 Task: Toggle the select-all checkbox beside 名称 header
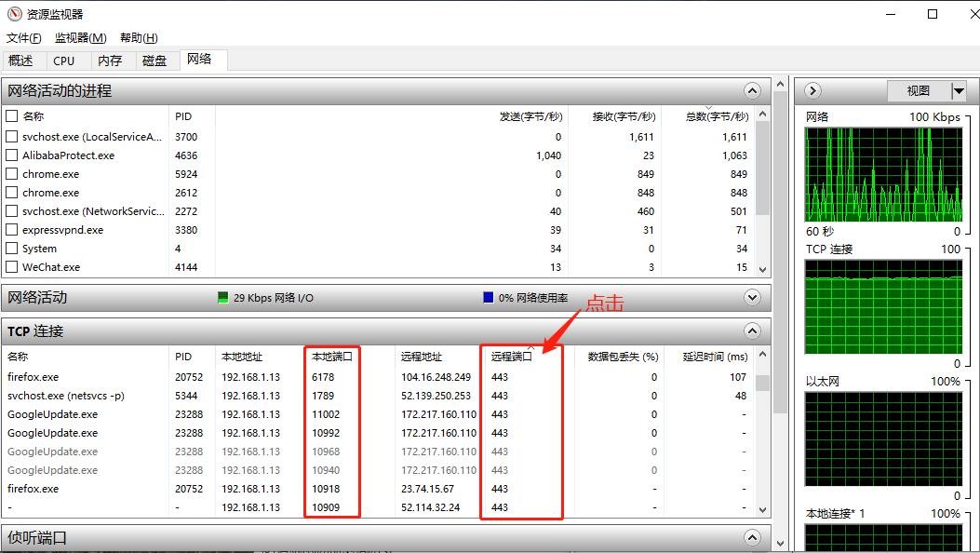pos(11,116)
